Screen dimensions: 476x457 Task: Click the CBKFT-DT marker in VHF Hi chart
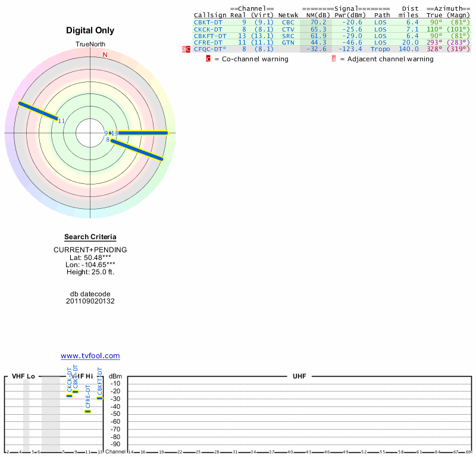click(100, 398)
